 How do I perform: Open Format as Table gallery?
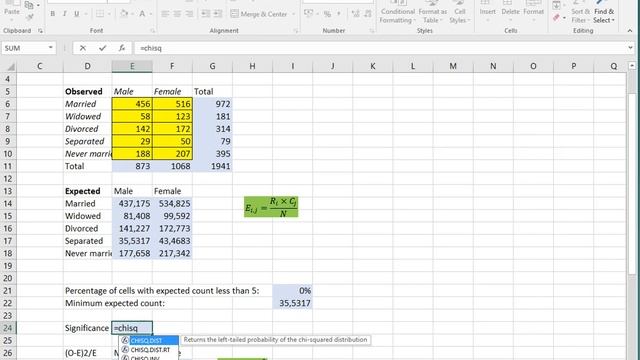point(433,12)
